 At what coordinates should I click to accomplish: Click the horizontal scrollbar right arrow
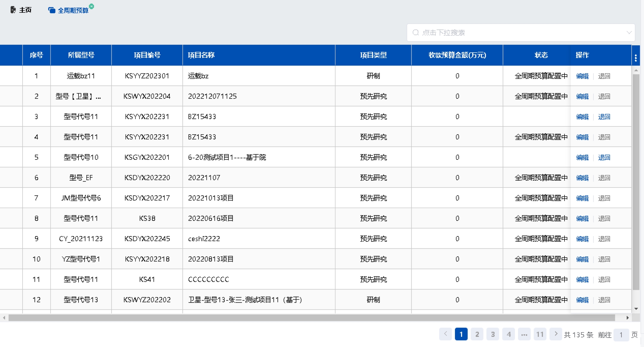coord(627,318)
